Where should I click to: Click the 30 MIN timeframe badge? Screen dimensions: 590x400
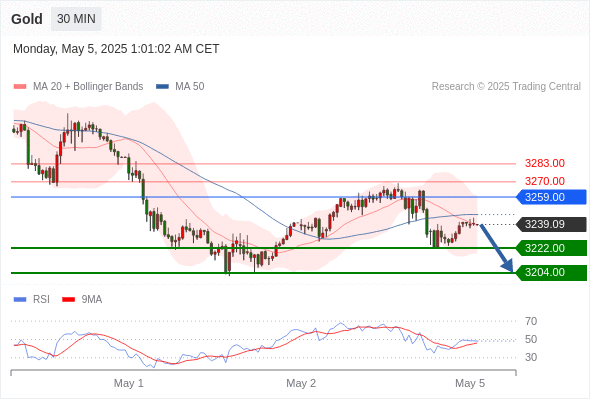pos(76,19)
